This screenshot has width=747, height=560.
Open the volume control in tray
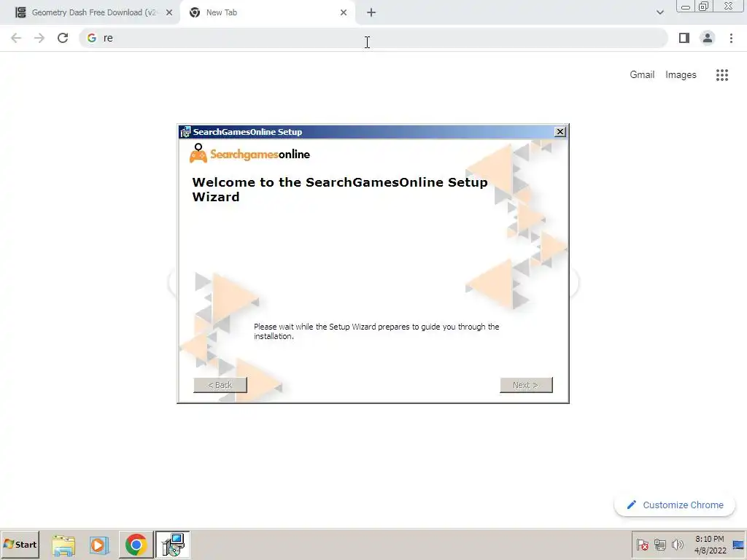tap(677, 545)
